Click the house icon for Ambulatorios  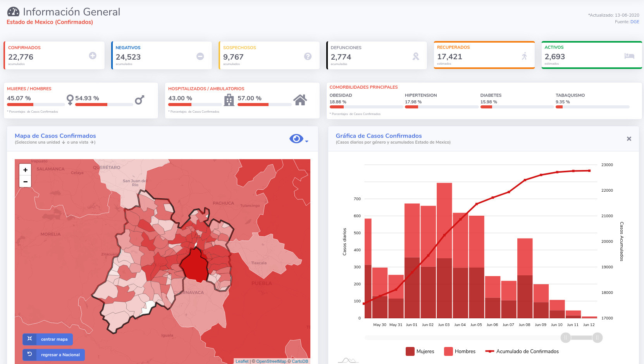pos(300,100)
